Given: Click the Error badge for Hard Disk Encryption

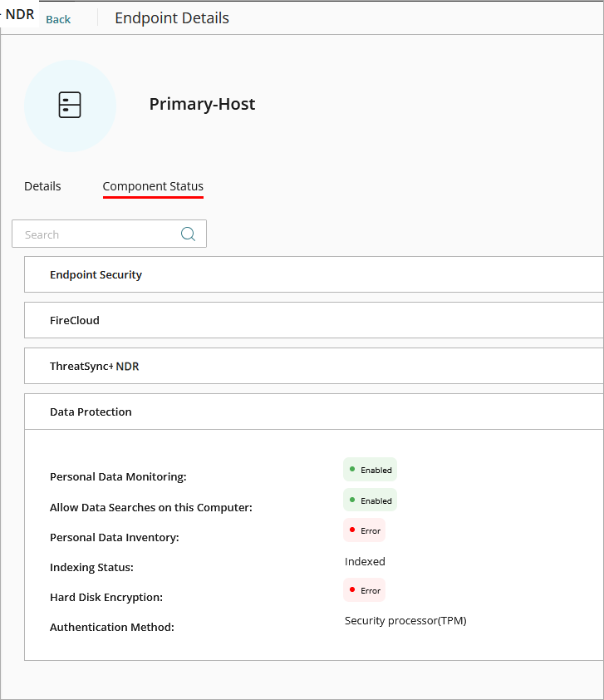Looking at the screenshot, I should (x=364, y=589).
